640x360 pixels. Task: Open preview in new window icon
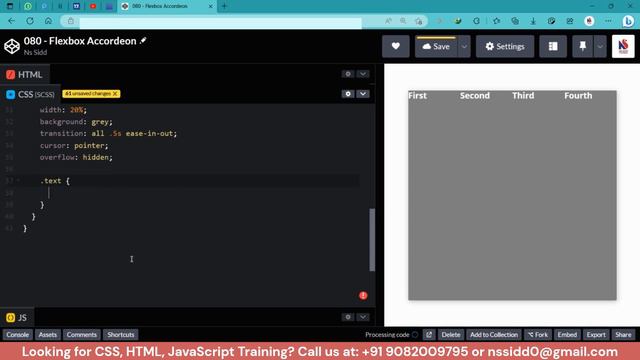tap(429, 335)
